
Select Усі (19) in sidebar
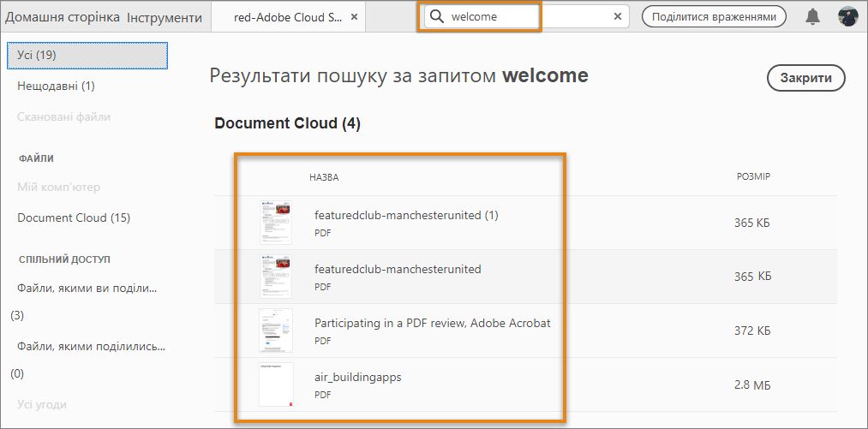point(87,56)
